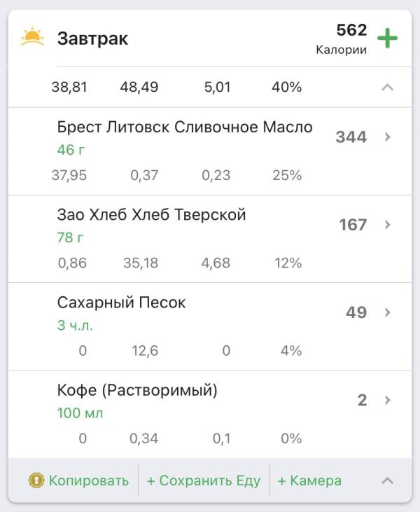Screen dimensions: 420x512
Task: Tap the sunrise breakfast icon
Action: point(32,38)
